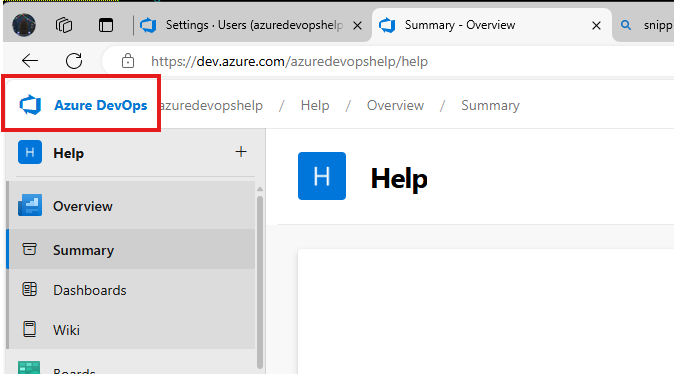Viewport: 674px width, 374px height.
Task: Switch to the snipp search tab
Action: coord(645,25)
